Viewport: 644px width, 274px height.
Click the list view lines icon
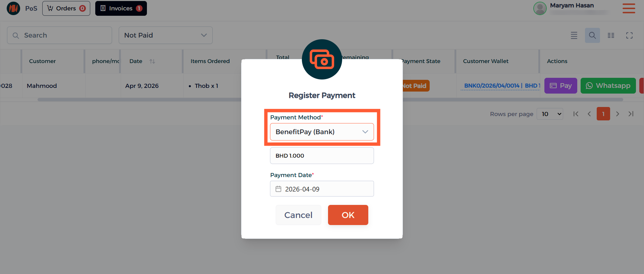(x=574, y=35)
